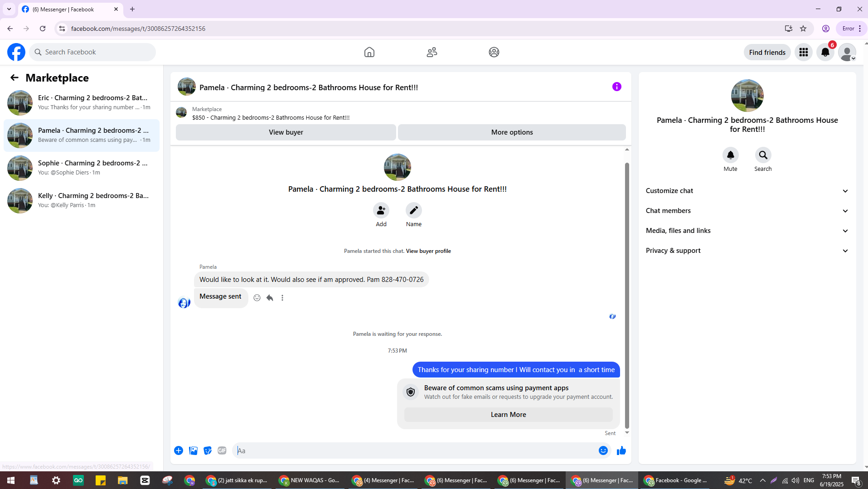The width and height of the screenshot is (868, 489).
Task: Edit chat name with pencil icon
Action: tap(414, 210)
